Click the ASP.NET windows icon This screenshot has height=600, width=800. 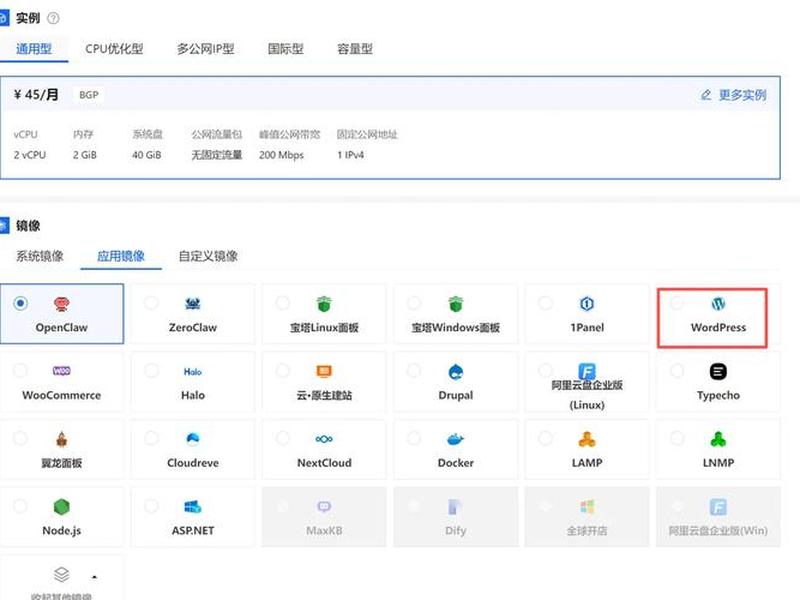(193, 507)
